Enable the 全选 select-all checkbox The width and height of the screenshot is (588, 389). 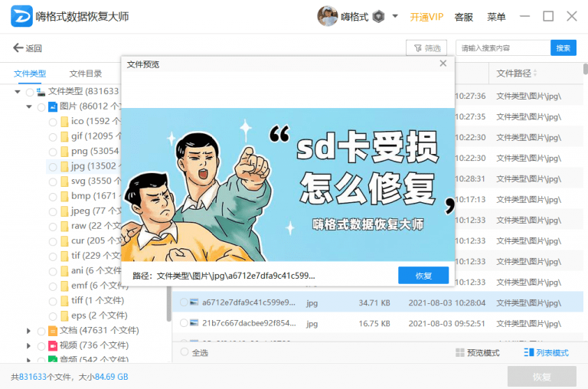click(x=185, y=352)
